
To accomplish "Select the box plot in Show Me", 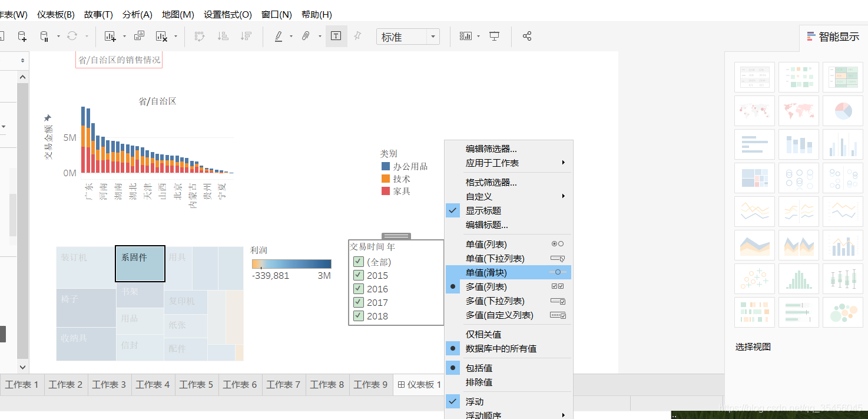I will click(x=843, y=278).
